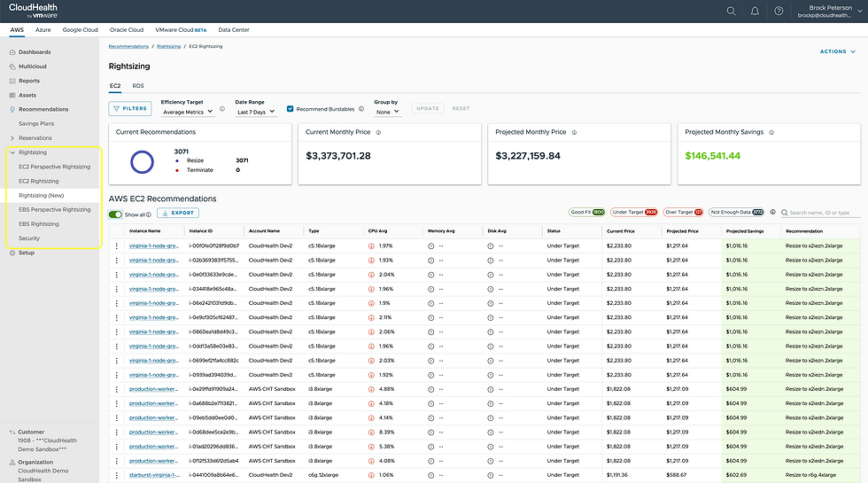The image size is (868, 483).
Task: Switch to the Google Cloud tab
Action: tap(81, 30)
